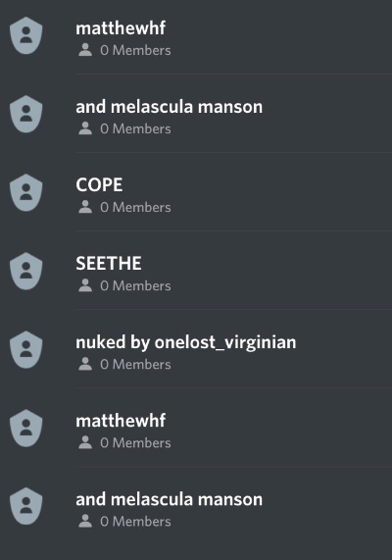Viewport: 392px width, 560px height.
Task: Click shield icon of first melascula manson role
Action: coord(26,114)
